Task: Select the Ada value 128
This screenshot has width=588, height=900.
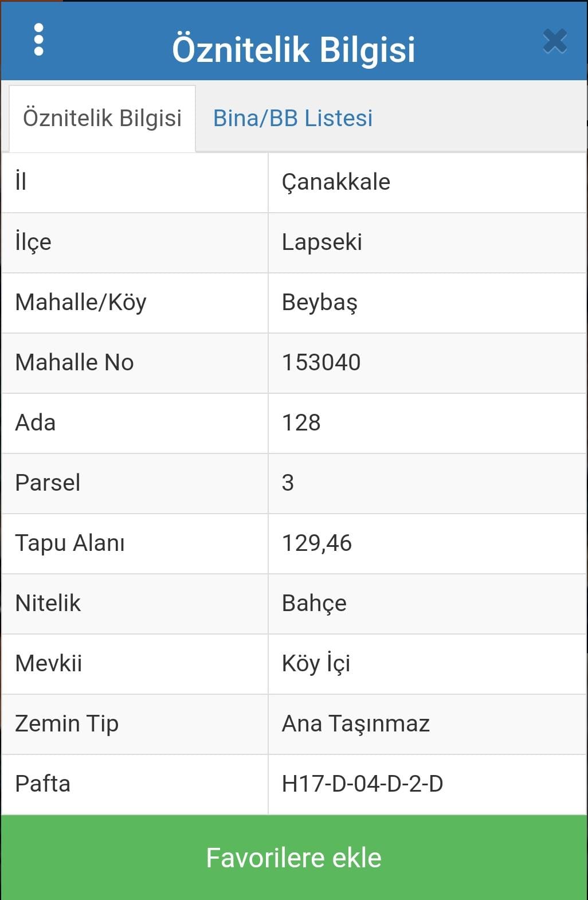Action: click(x=301, y=422)
